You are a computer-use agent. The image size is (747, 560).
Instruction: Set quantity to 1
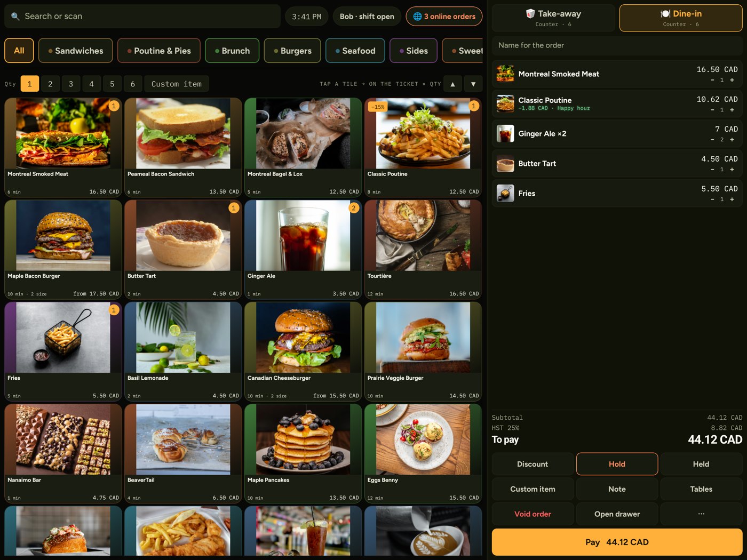coord(29,84)
